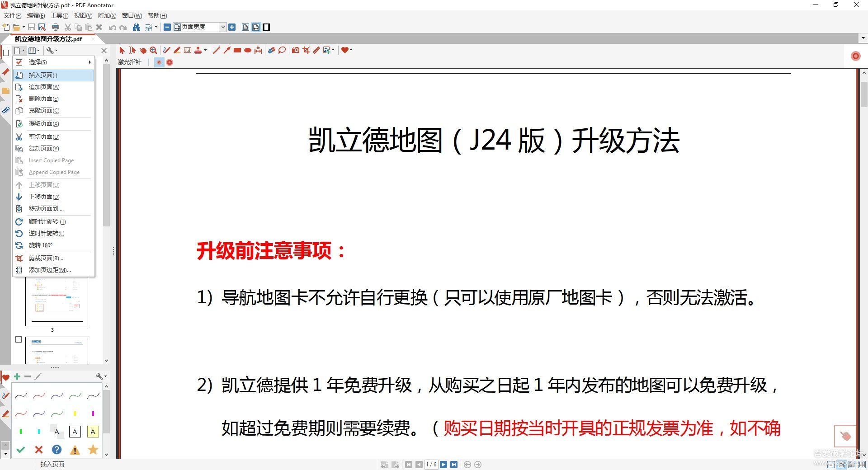Click 移动页面到 in the page menu

coord(43,208)
